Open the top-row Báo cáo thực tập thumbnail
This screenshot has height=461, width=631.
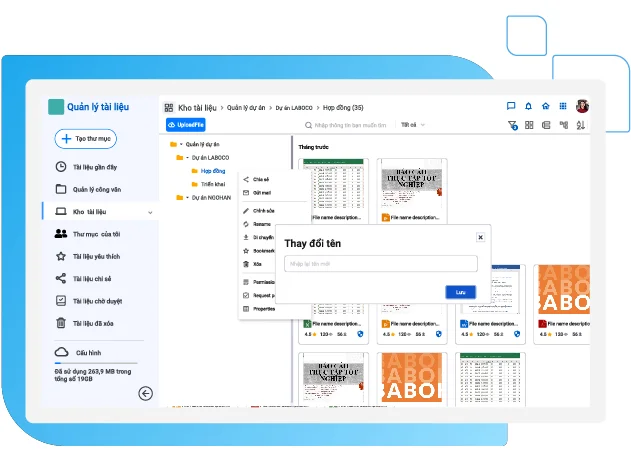click(x=412, y=184)
